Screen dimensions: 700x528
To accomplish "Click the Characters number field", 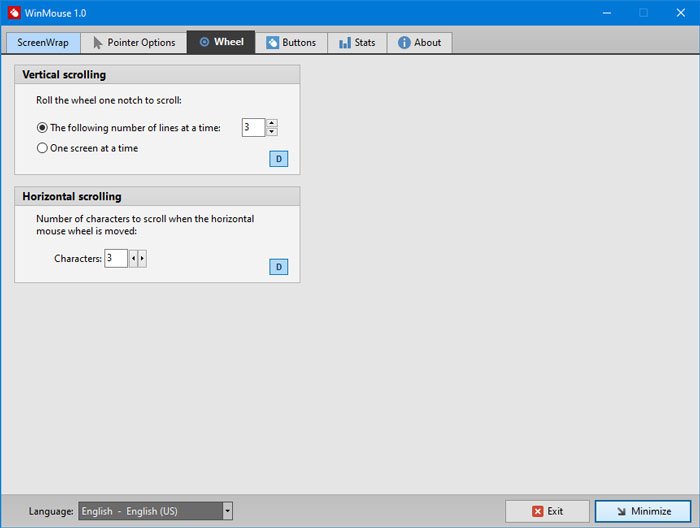I will pos(116,258).
